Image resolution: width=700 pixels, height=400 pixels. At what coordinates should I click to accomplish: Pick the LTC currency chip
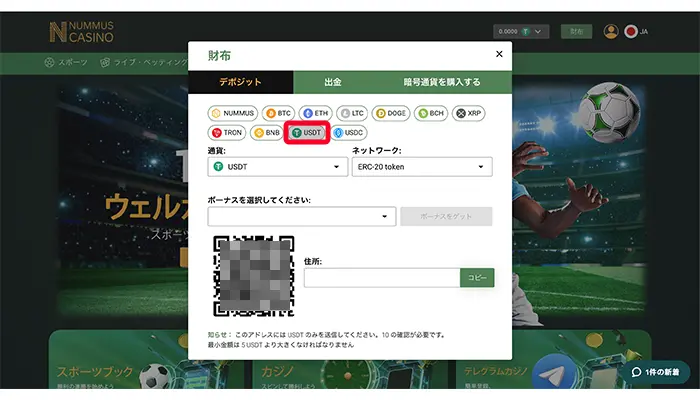[x=352, y=114]
